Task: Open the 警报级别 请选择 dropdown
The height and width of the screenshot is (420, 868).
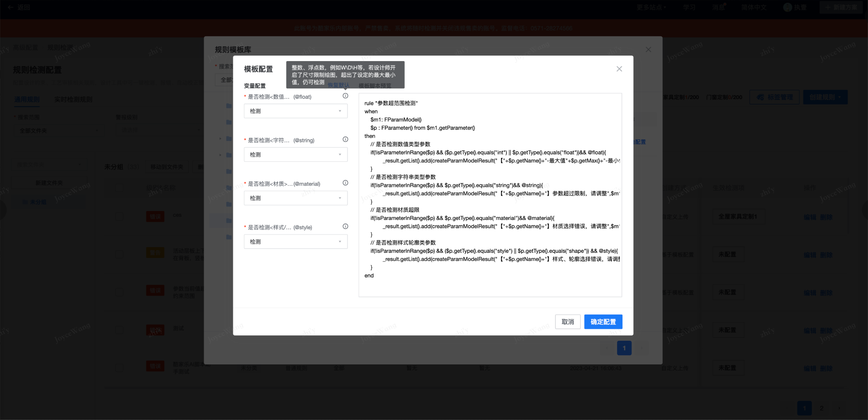Action: pos(159,130)
